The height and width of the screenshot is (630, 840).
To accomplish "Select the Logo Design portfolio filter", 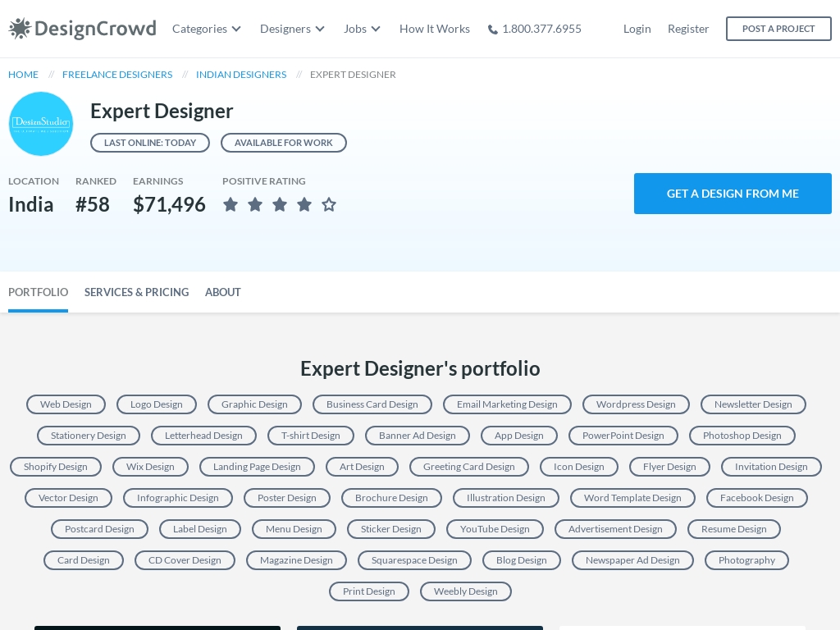I will pyautogui.click(x=157, y=404).
